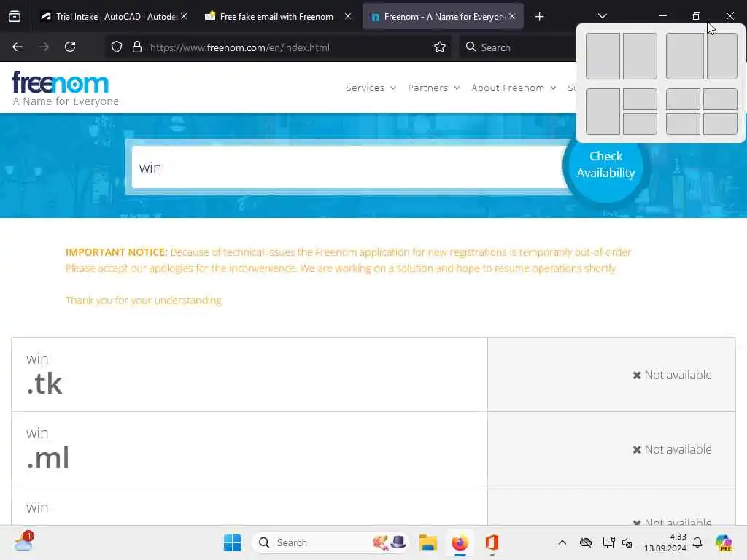The height and width of the screenshot is (560, 747).
Task: Click Thank you for your understanding text
Action: coord(144,300)
